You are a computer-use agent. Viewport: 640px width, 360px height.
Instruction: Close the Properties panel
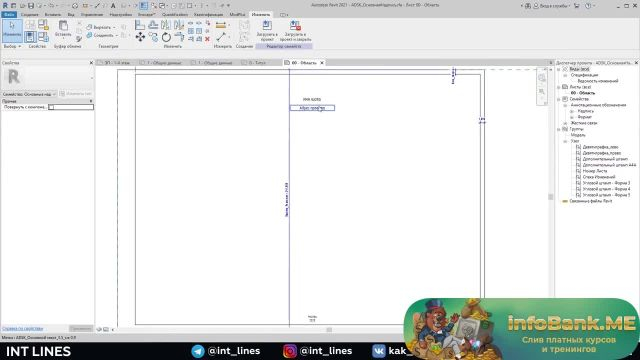pyautogui.click(x=91, y=63)
